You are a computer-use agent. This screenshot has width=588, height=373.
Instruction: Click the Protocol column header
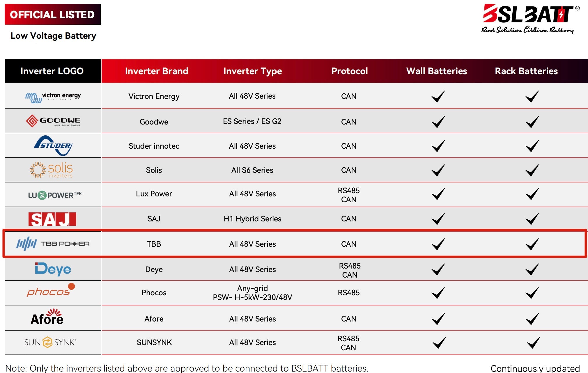point(350,71)
